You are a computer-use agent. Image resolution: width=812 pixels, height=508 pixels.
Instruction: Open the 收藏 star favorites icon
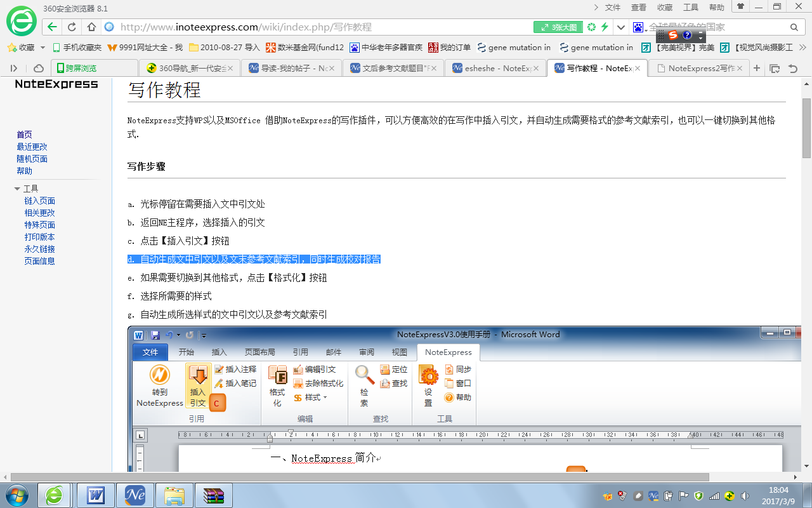[x=11, y=47]
